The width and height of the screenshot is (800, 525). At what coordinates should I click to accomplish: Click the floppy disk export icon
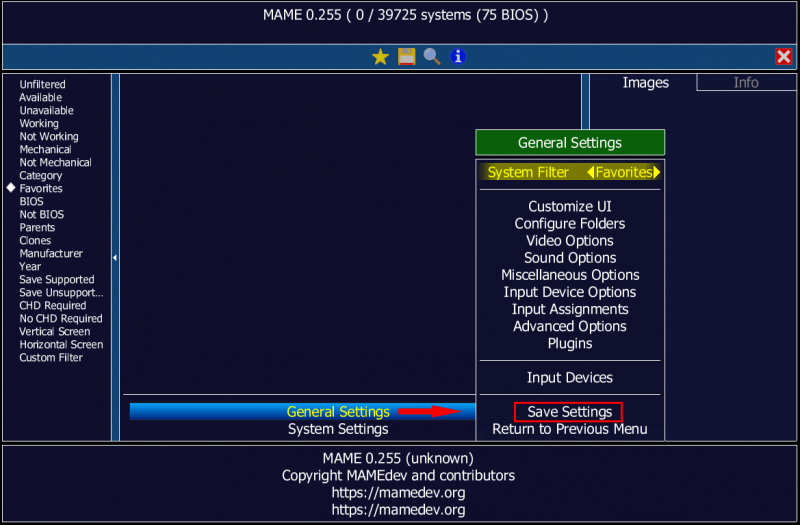407,57
